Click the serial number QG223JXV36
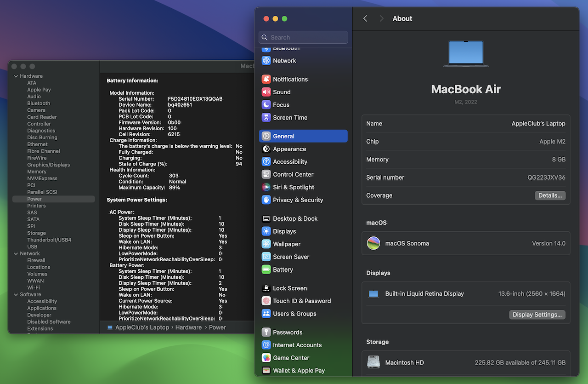Image resolution: width=588 pixels, height=384 pixels. [546, 178]
